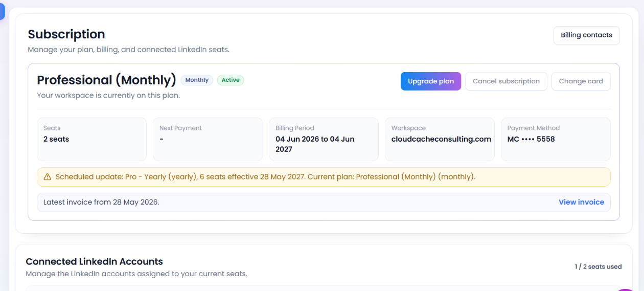Click the Professional (Monthly) plan title
This screenshot has height=291, width=644.
pyautogui.click(x=106, y=80)
